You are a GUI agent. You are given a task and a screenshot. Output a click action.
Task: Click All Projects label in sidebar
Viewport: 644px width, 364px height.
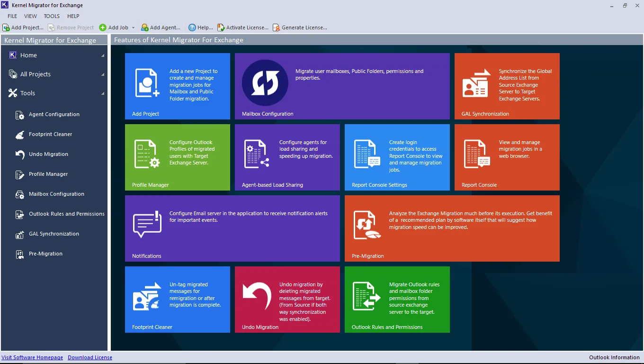(36, 74)
